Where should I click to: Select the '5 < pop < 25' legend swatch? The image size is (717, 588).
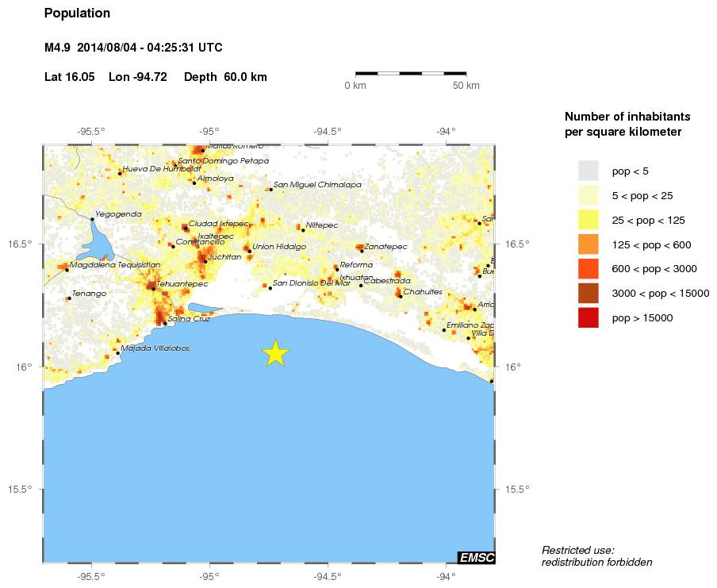point(588,196)
